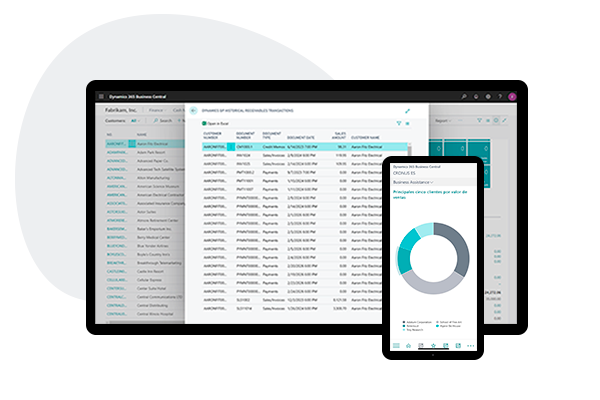This screenshot has width=600, height=400.
Task: Expand the Historical Receivables dialog to full screen
Action: [408, 111]
